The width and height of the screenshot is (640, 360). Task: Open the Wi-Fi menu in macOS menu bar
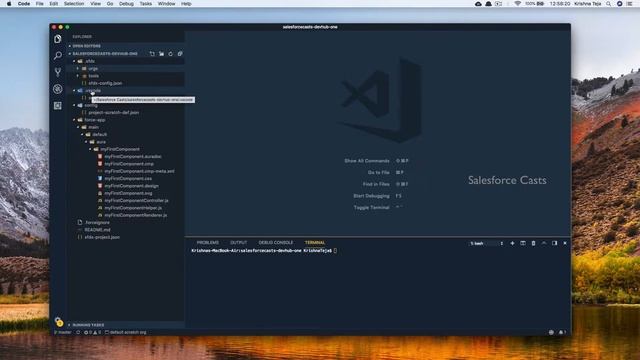tap(518, 4)
